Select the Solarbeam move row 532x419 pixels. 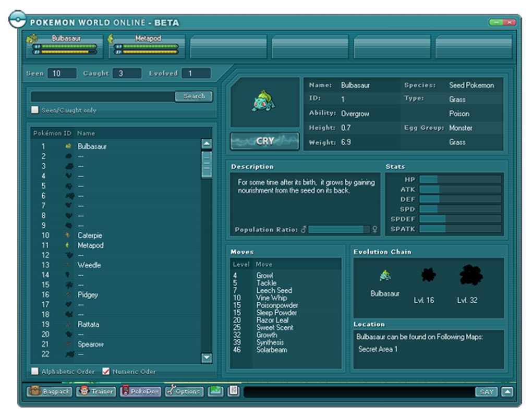[285, 350]
